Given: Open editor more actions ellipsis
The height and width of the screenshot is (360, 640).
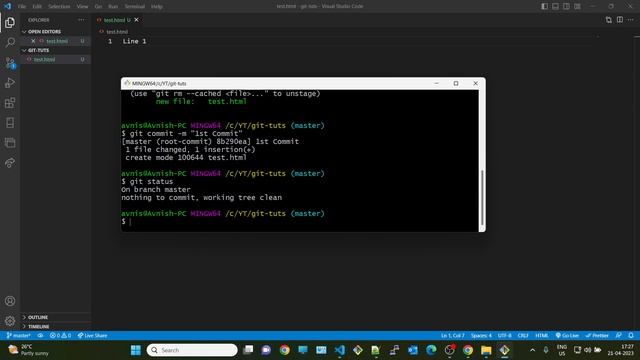Looking at the screenshot, I should 631,20.
